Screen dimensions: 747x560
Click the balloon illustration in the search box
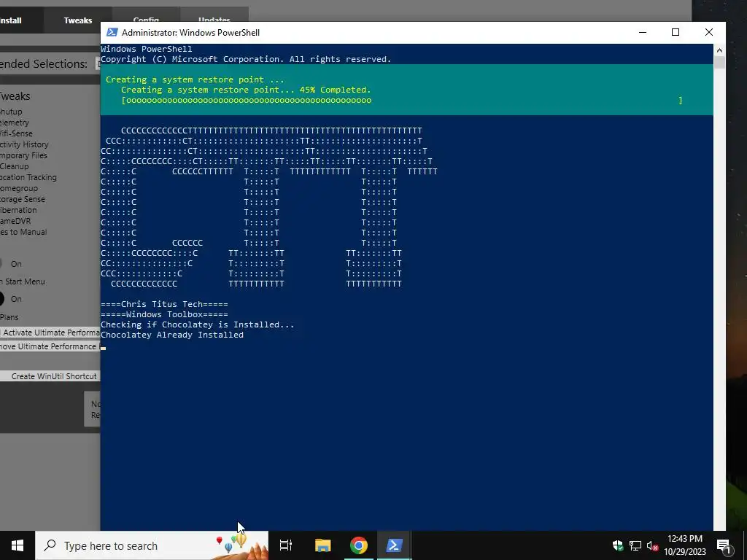(x=241, y=545)
